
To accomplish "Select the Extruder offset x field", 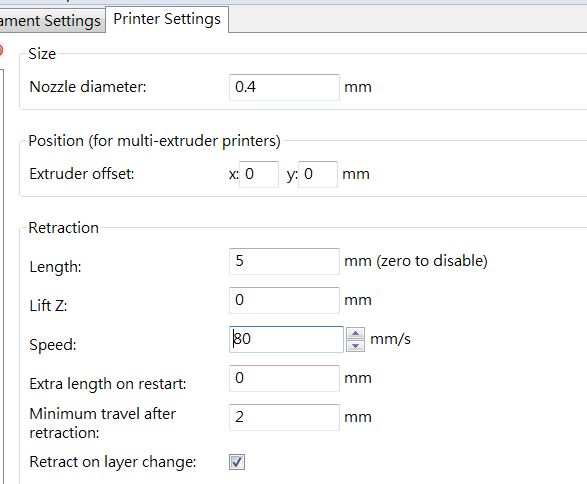I will pyautogui.click(x=259, y=174).
